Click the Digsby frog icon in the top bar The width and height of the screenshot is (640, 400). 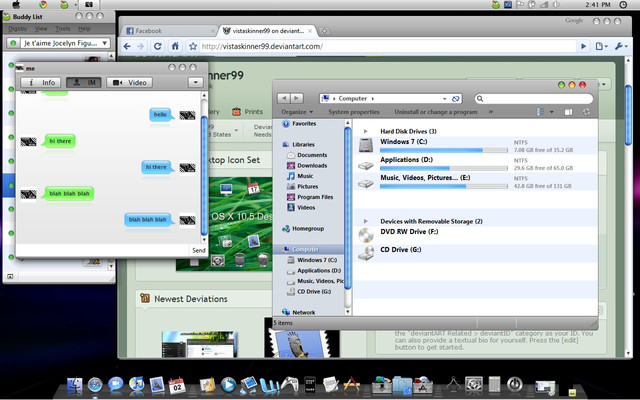click(64, 5)
